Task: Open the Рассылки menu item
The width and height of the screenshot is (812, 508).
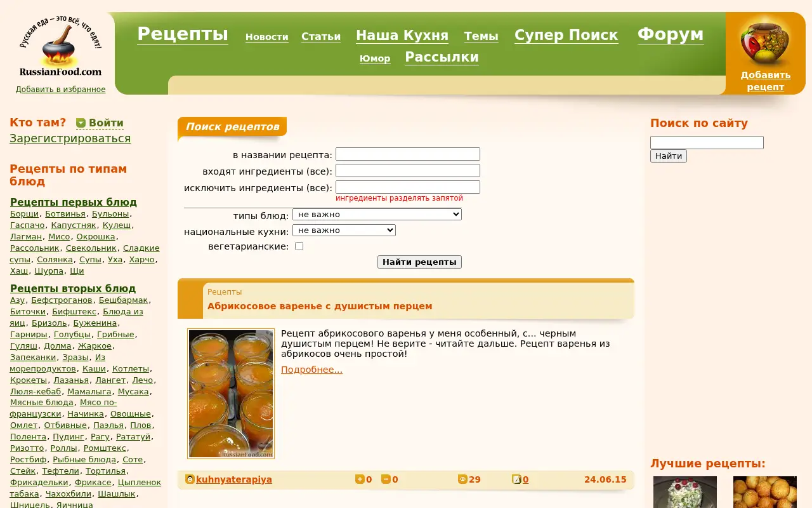Action: pos(442,57)
